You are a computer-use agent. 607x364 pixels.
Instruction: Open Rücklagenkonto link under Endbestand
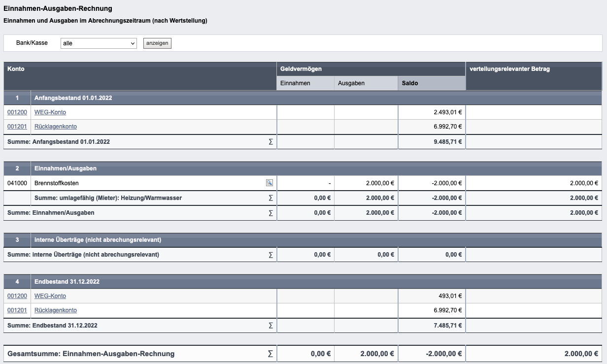point(56,310)
